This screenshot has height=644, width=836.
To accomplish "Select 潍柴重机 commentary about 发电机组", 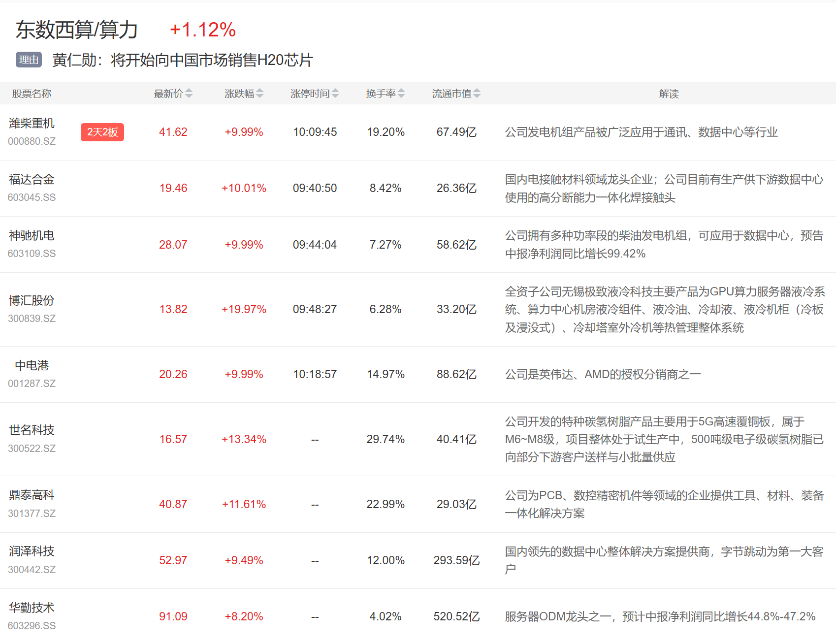I will point(641,132).
